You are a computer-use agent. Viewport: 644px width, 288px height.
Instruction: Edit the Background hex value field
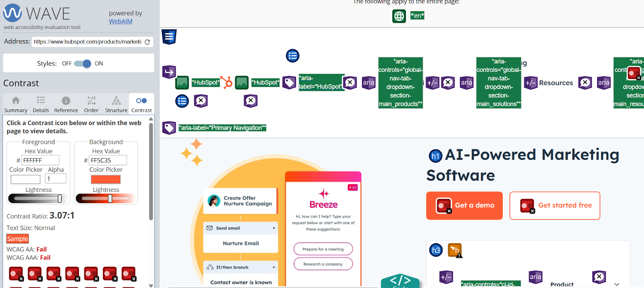click(108, 160)
